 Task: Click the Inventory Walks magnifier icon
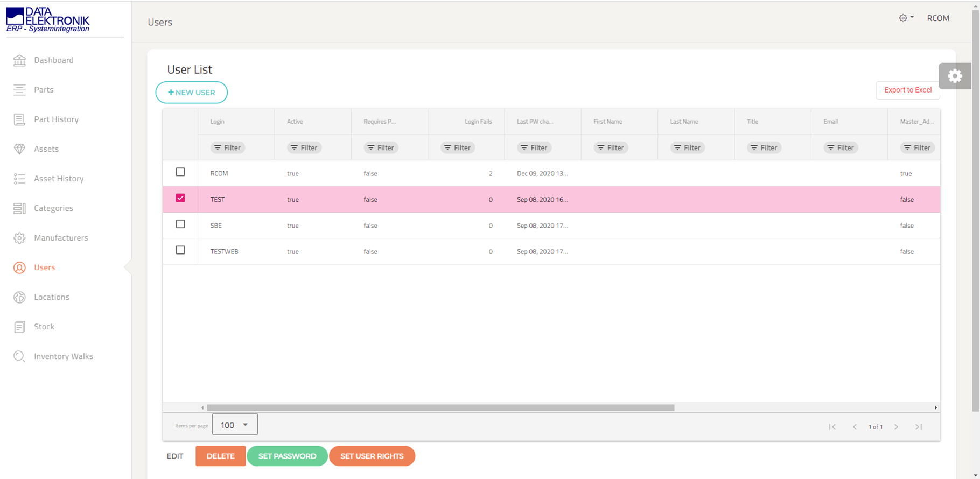click(x=19, y=356)
